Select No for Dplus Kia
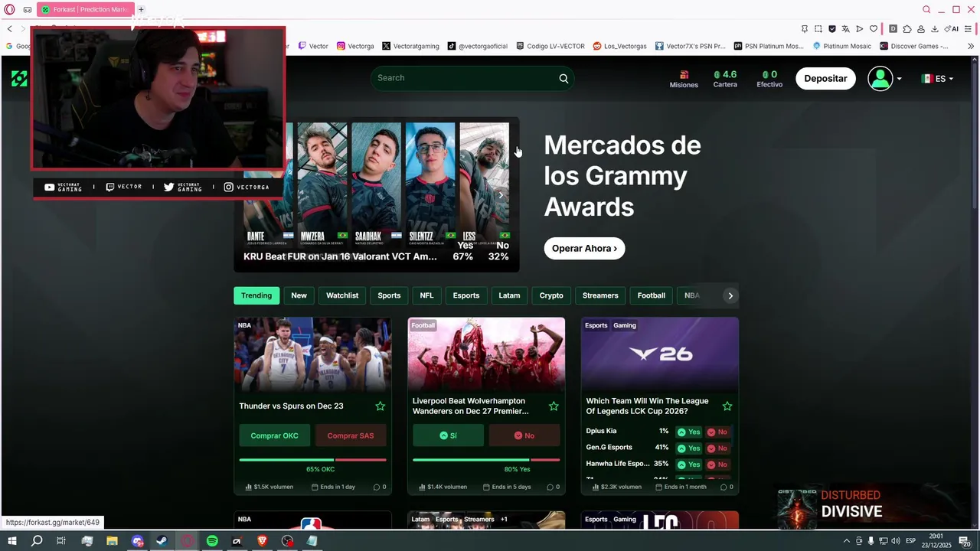Screen dimensions: 980x551 pos(717,432)
